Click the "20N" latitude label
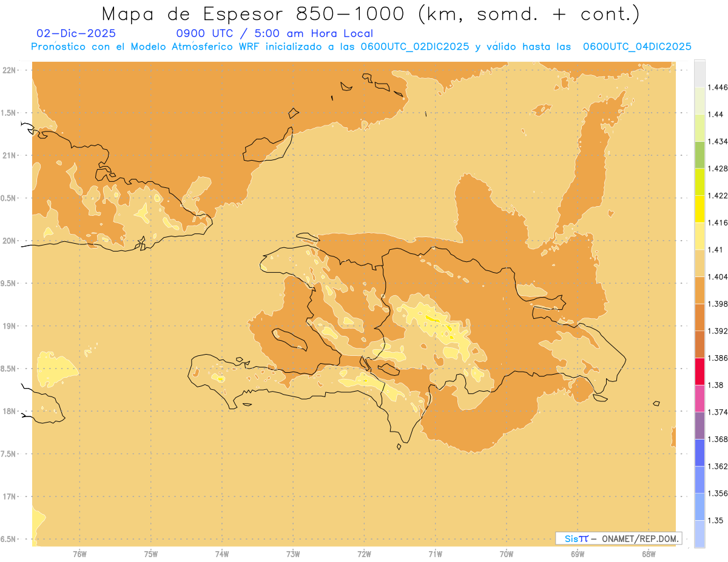Image resolution: width=728 pixels, height=562 pixels. [x=9, y=241]
